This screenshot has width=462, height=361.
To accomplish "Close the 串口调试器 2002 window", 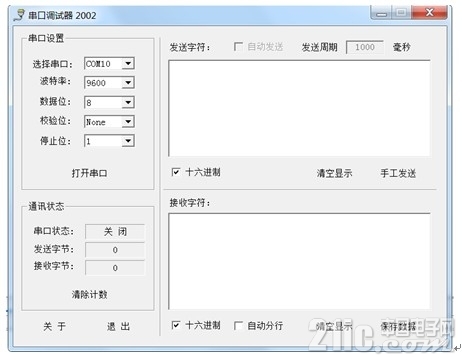I will pos(430,13).
